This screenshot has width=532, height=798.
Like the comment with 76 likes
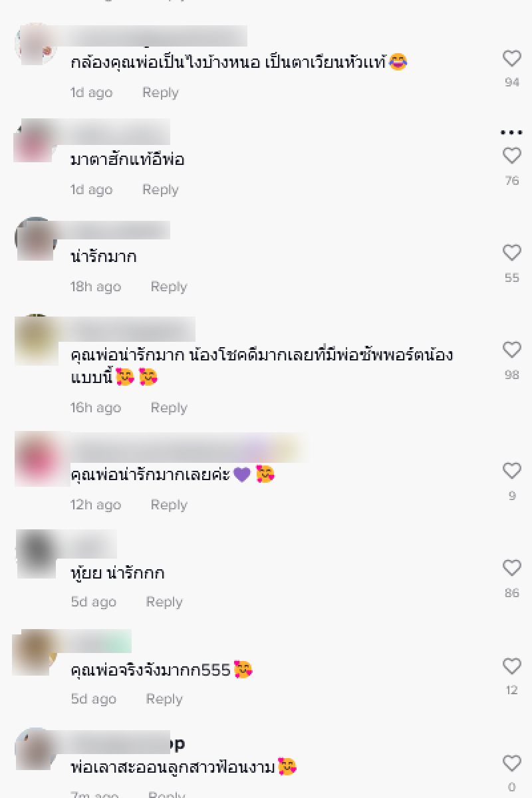coord(511,156)
